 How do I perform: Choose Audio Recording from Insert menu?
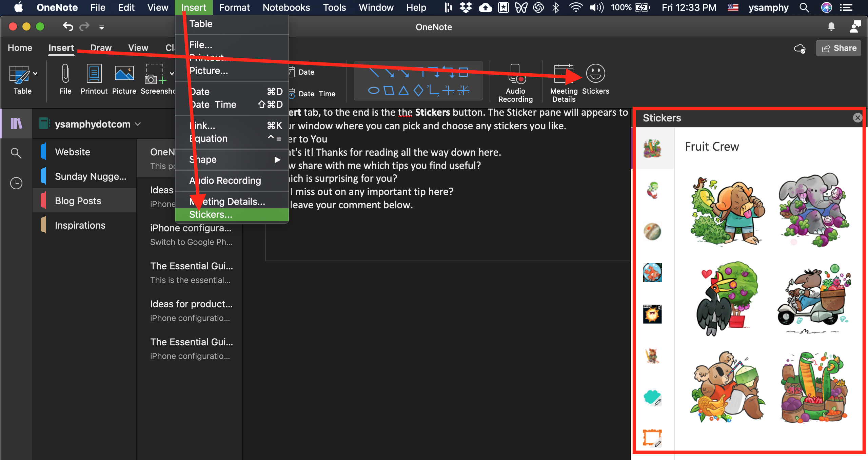pos(232,180)
